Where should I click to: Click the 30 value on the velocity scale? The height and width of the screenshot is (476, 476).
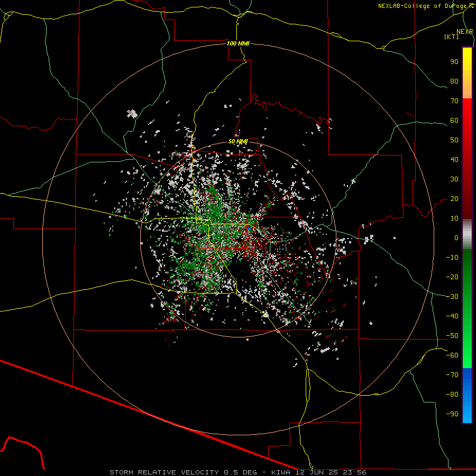click(454, 179)
